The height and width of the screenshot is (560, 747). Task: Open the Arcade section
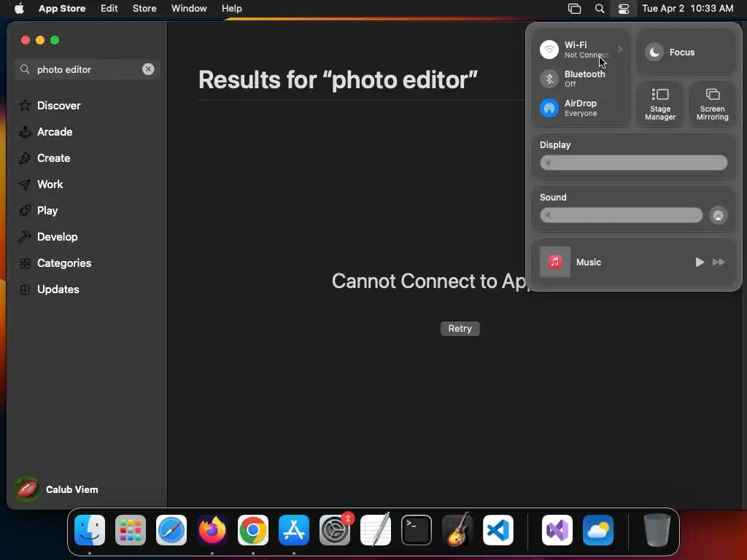pos(46,132)
